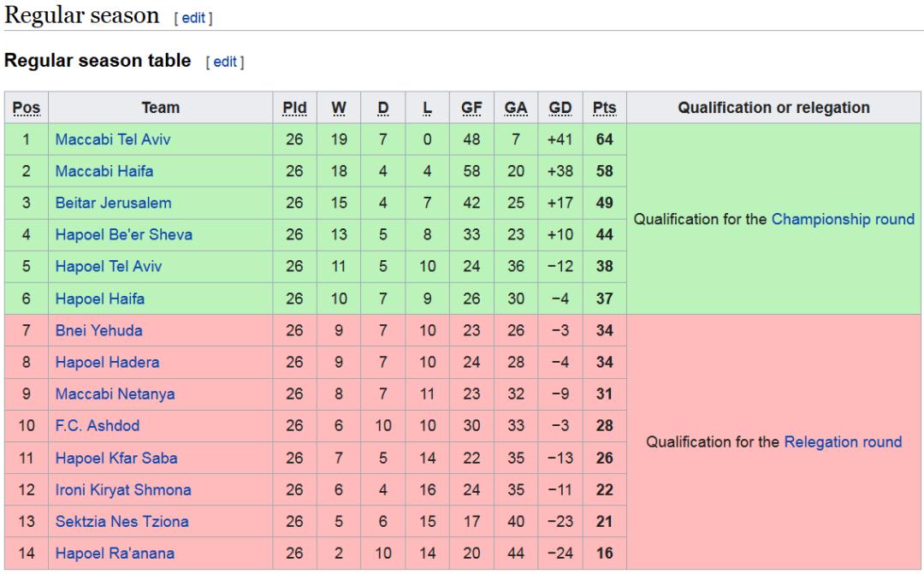The image size is (924, 574).
Task: Open the Hapoel Haifa team link
Action: pos(99,299)
